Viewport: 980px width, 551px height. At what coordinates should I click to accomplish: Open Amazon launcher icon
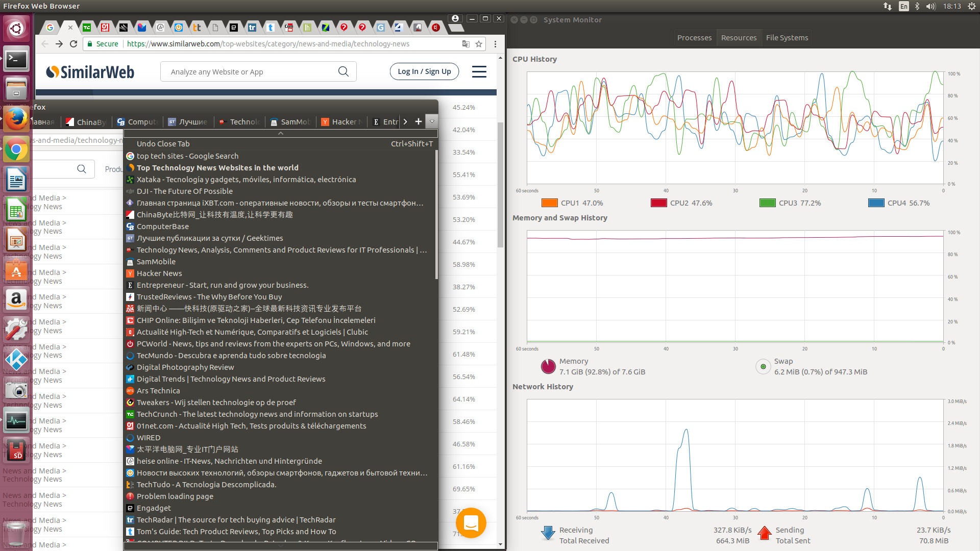point(16,299)
